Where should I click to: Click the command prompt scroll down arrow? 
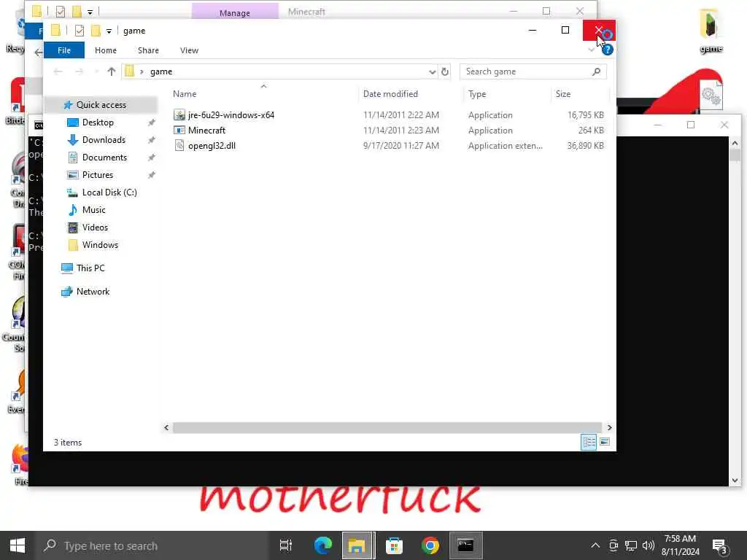pos(735,481)
